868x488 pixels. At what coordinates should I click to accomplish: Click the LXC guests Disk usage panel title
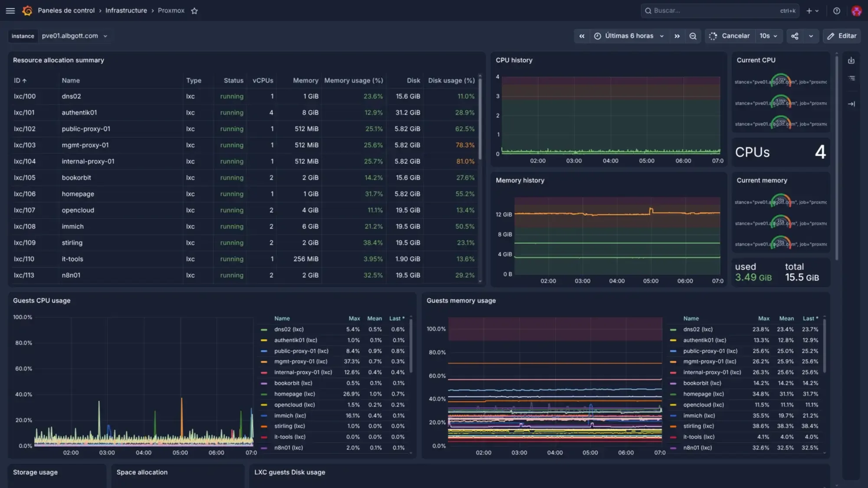pyautogui.click(x=289, y=472)
